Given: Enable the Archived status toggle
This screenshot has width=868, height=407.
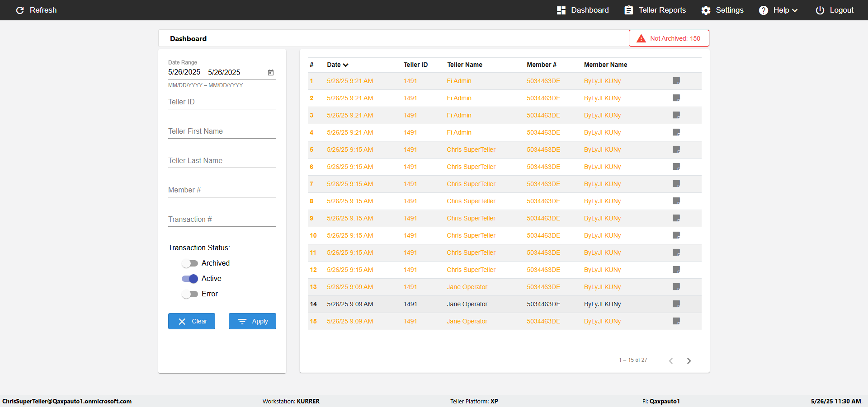Looking at the screenshot, I should (x=190, y=263).
